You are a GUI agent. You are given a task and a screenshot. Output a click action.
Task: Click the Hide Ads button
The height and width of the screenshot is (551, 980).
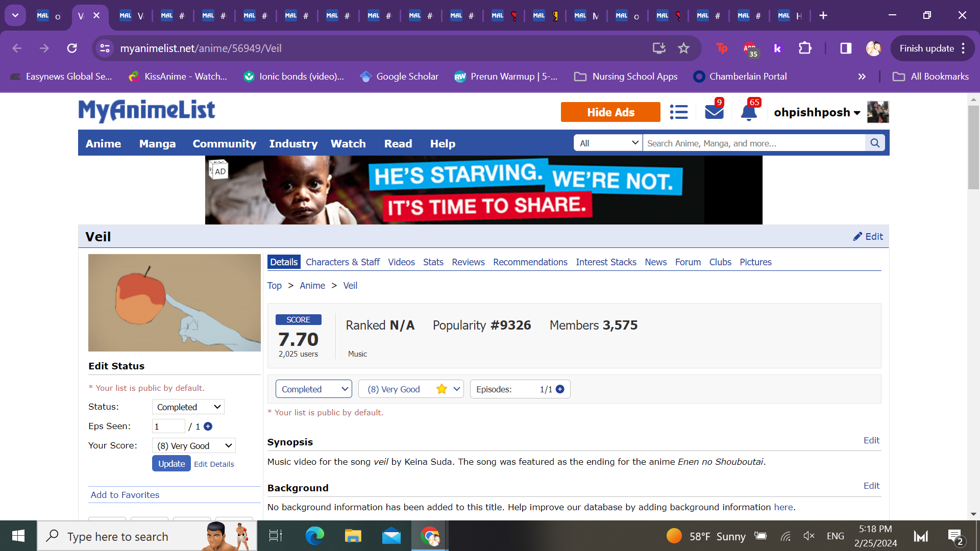click(x=610, y=112)
